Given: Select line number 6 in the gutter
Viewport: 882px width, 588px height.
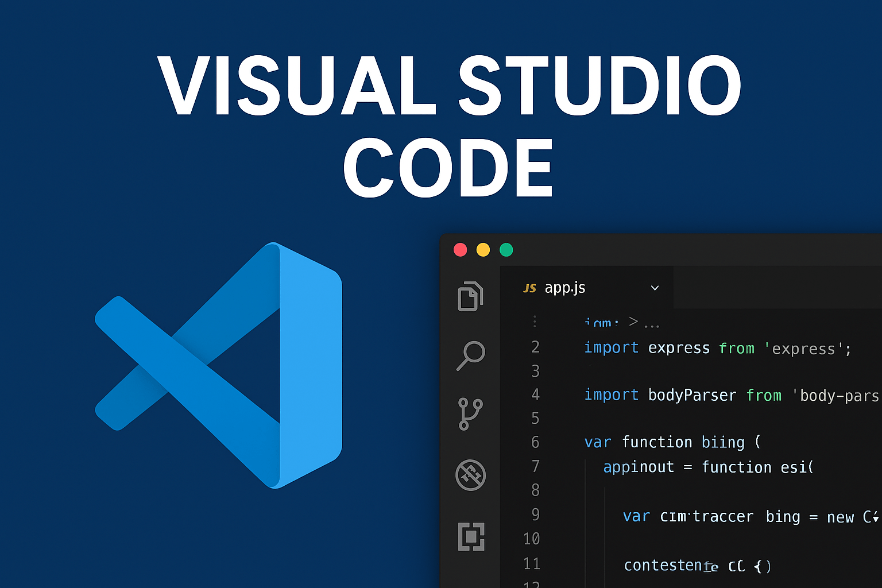Looking at the screenshot, I should pyautogui.click(x=535, y=442).
